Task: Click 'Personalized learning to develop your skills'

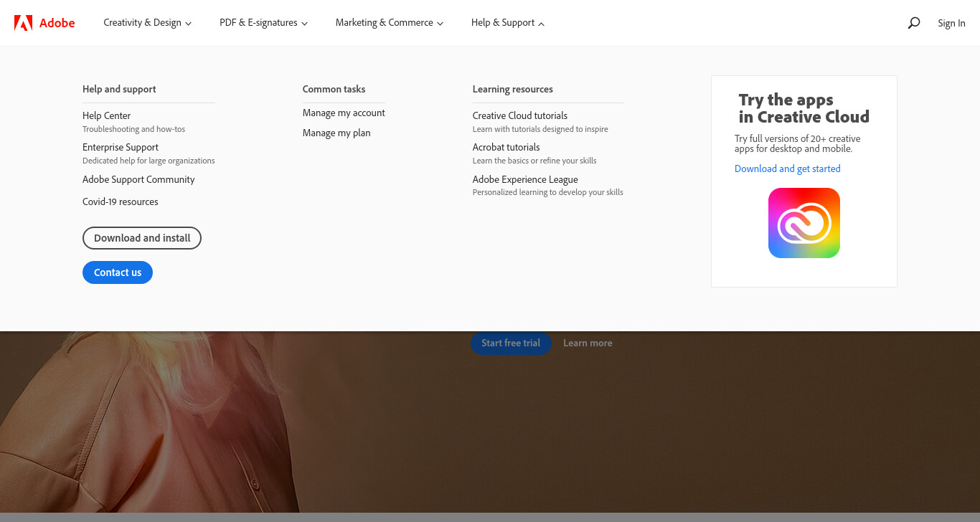Action: pyautogui.click(x=548, y=192)
